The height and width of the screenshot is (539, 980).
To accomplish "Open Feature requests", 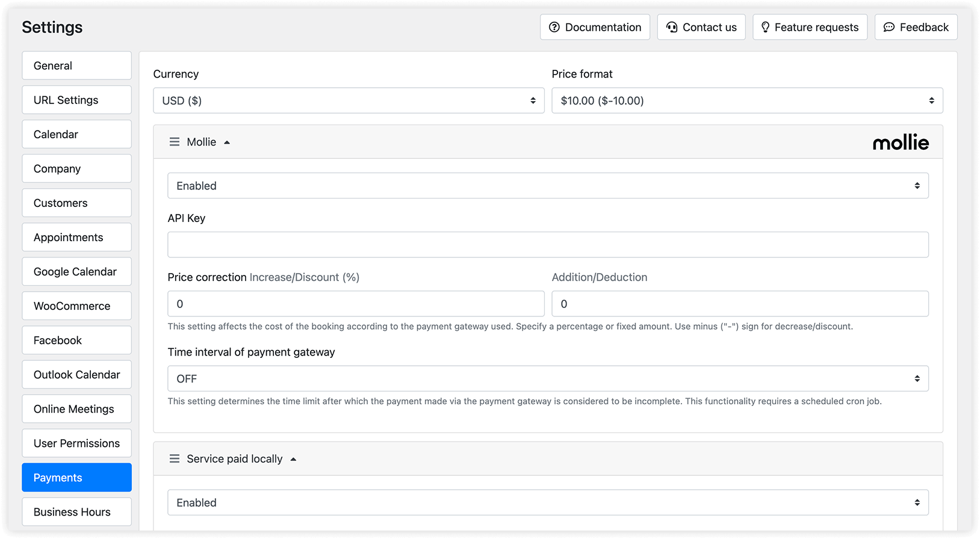I will coord(810,27).
